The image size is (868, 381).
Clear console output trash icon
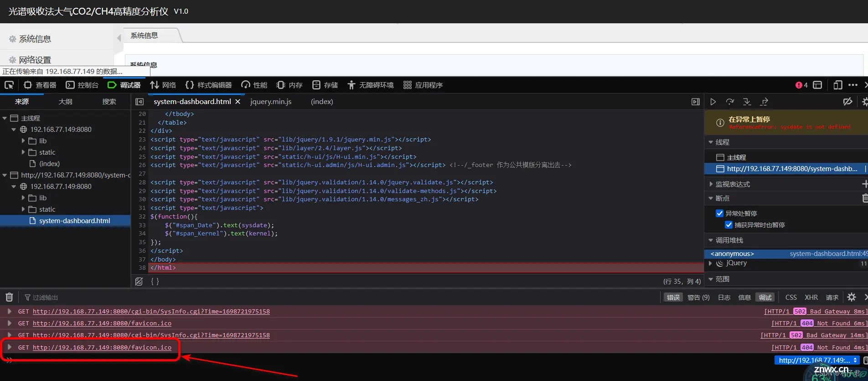9,297
